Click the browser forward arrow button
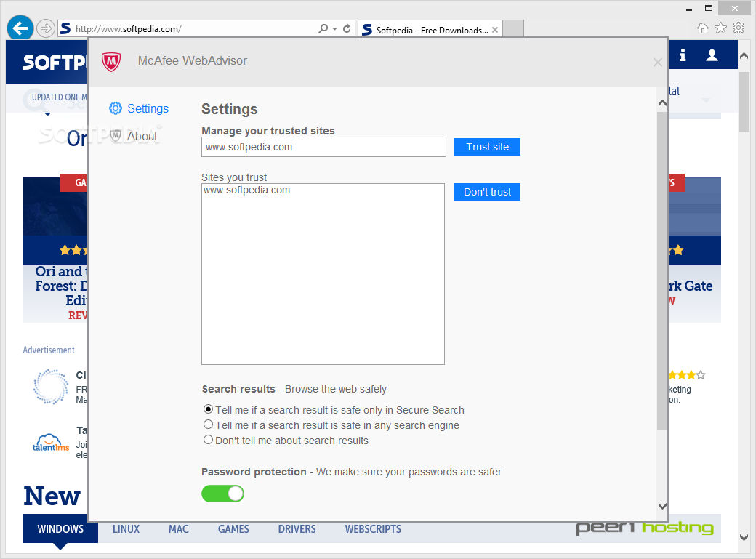The image size is (756, 559). pyautogui.click(x=45, y=28)
